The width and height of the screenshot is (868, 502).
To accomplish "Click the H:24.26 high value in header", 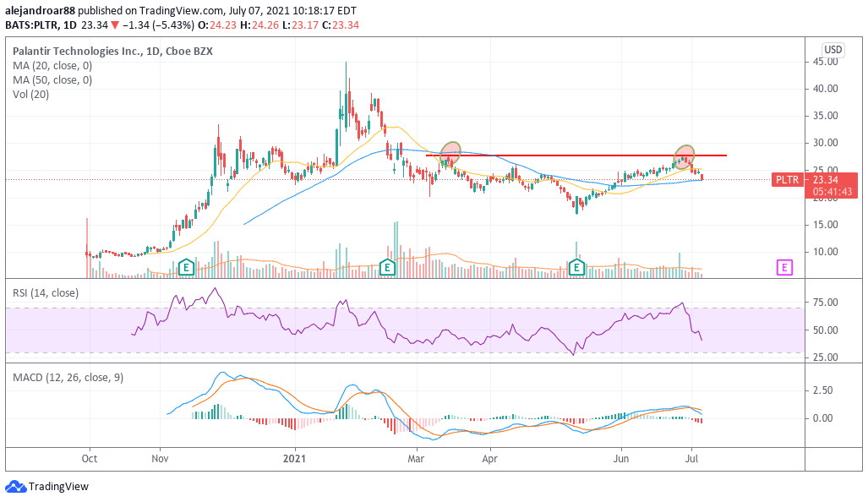I will coord(259,25).
